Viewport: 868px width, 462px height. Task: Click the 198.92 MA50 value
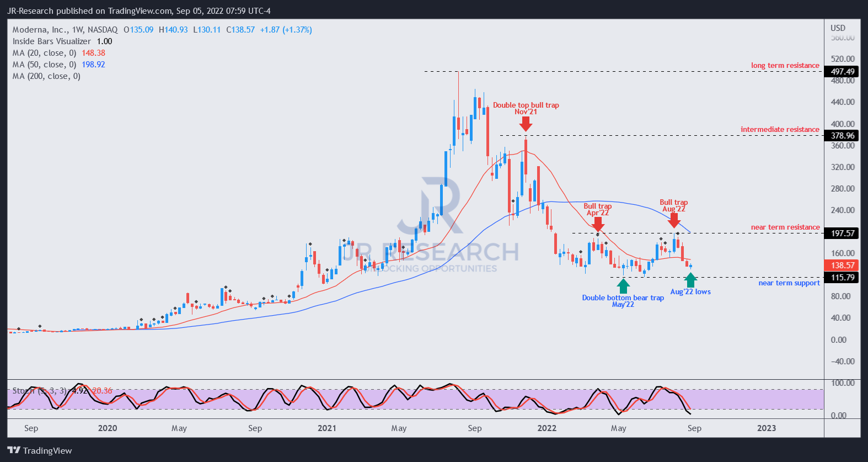click(x=93, y=65)
